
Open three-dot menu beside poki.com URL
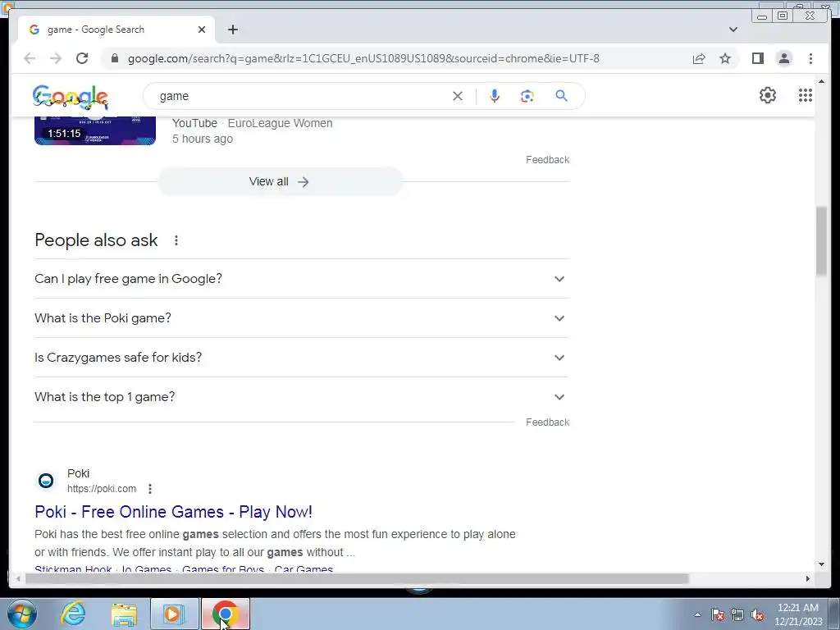coord(150,489)
